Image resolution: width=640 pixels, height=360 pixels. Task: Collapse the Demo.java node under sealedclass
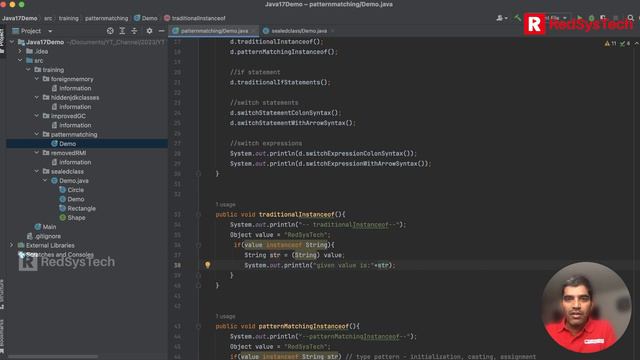(x=45, y=180)
